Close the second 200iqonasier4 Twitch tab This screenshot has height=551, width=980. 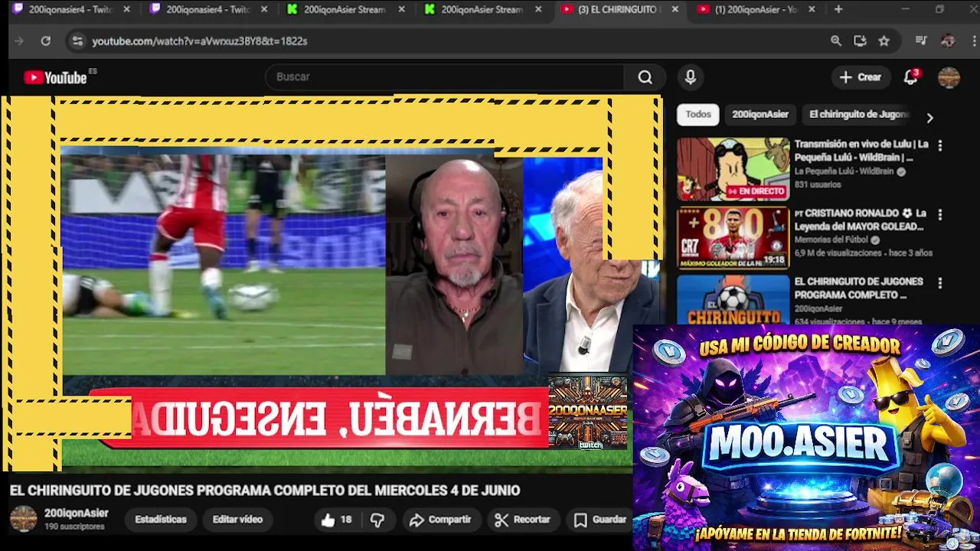(263, 10)
